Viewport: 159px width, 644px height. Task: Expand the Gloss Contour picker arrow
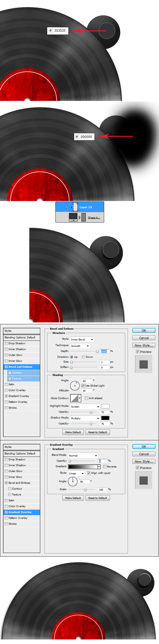point(79,398)
